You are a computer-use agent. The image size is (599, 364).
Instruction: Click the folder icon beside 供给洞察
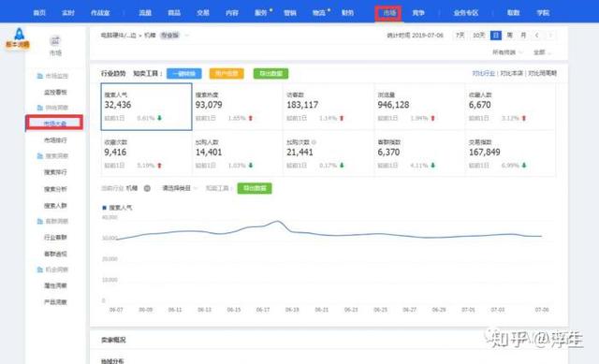pos(39,108)
